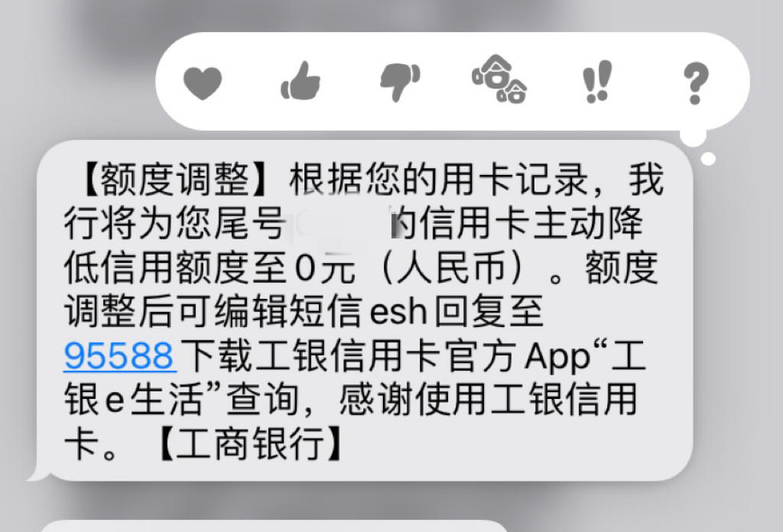Pick the question mark reaction
The width and height of the screenshot is (783, 532).
696,83
